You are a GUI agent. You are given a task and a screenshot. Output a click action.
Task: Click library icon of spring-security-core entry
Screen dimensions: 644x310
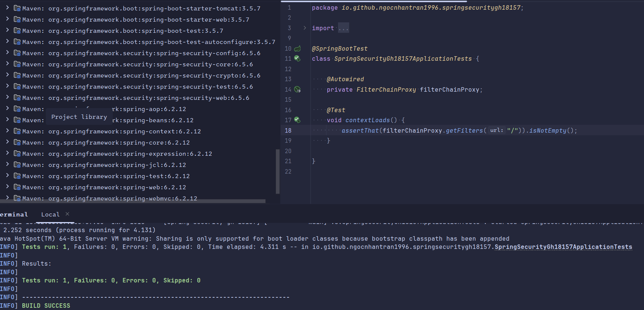(17, 64)
